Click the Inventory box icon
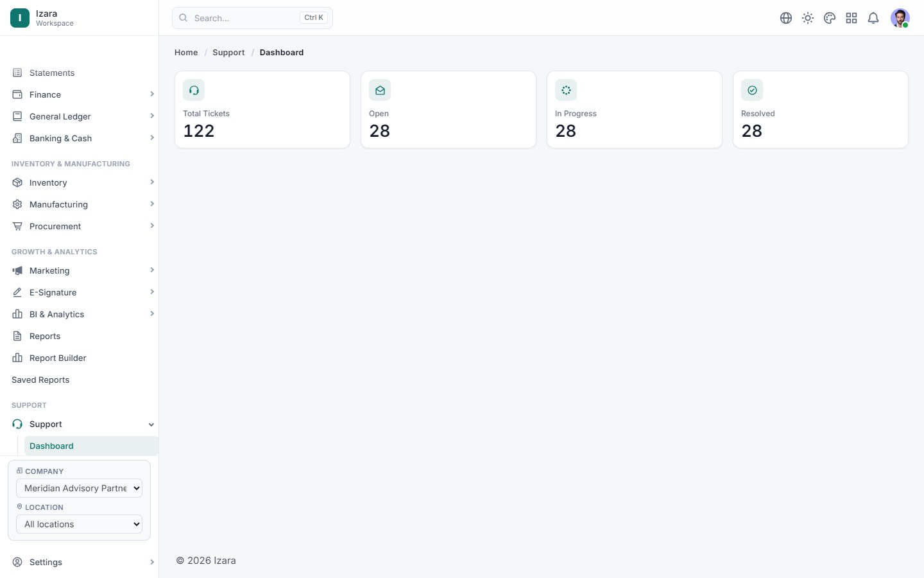Viewport: 924px width, 578px height. coord(17,182)
